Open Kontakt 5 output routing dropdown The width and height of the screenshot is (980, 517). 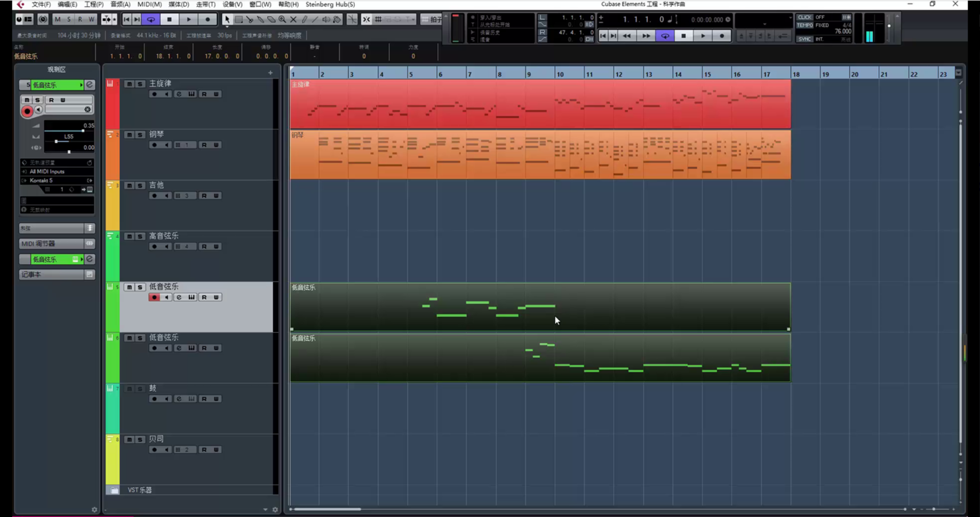coord(57,180)
